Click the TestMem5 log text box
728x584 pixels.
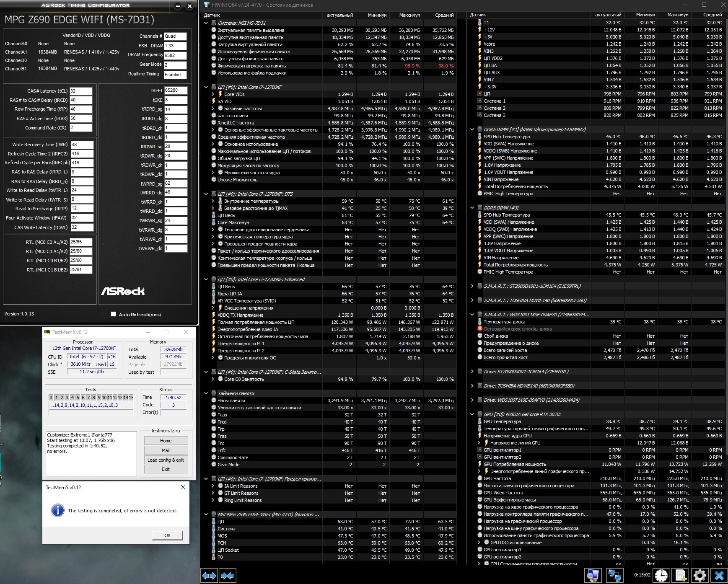(x=91, y=453)
